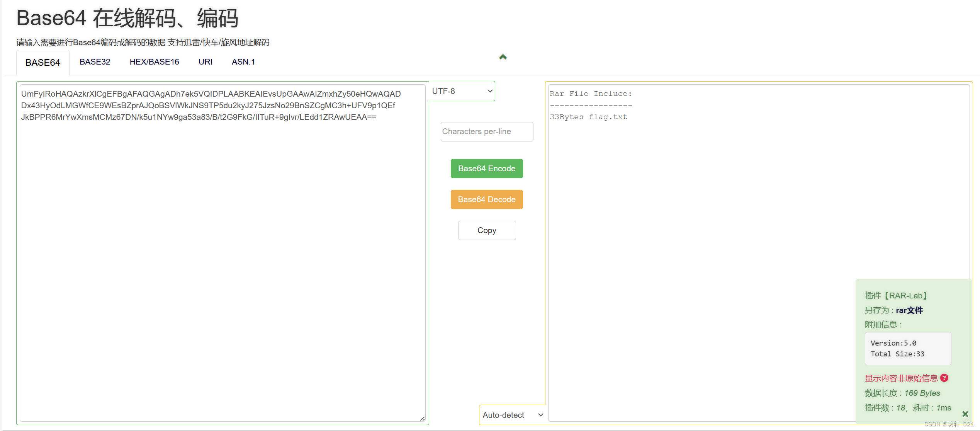
Task: Click the red question mark help icon
Action: coord(944,378)
